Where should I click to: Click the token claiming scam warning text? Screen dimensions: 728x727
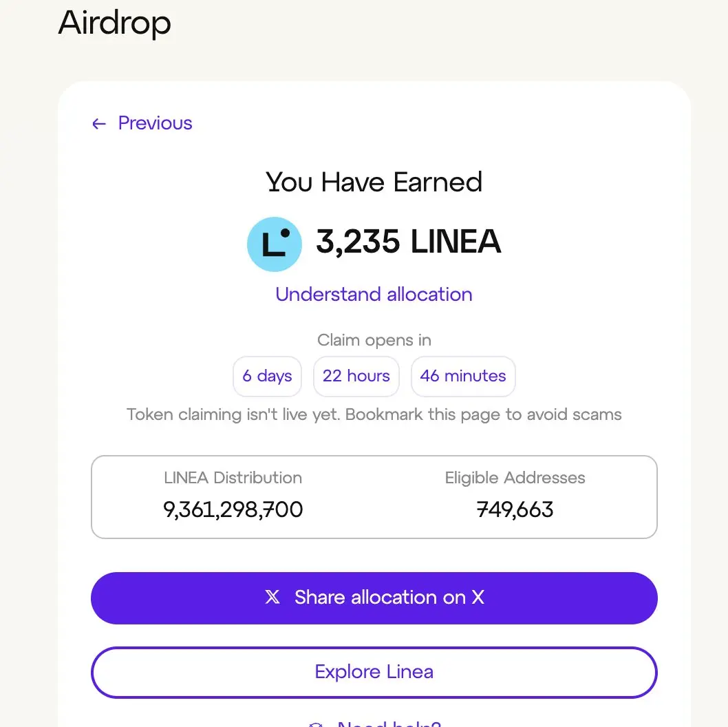(x=374, y=414)
